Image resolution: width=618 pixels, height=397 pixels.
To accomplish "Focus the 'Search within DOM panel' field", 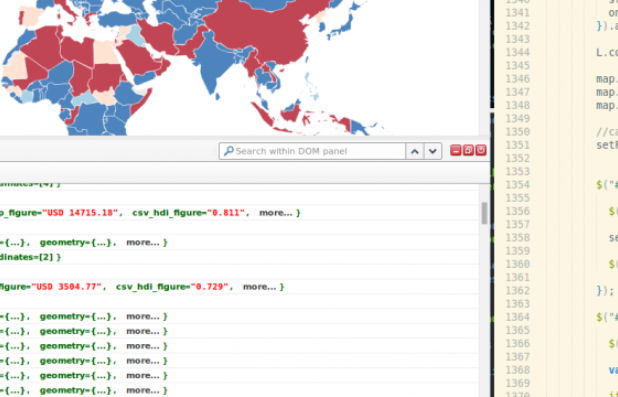I will tap(312, 151).
